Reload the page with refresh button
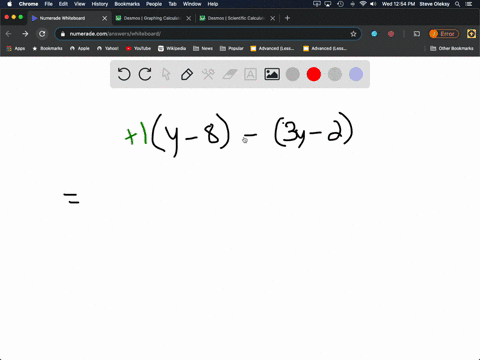480x360 pixels. [42, 34]
